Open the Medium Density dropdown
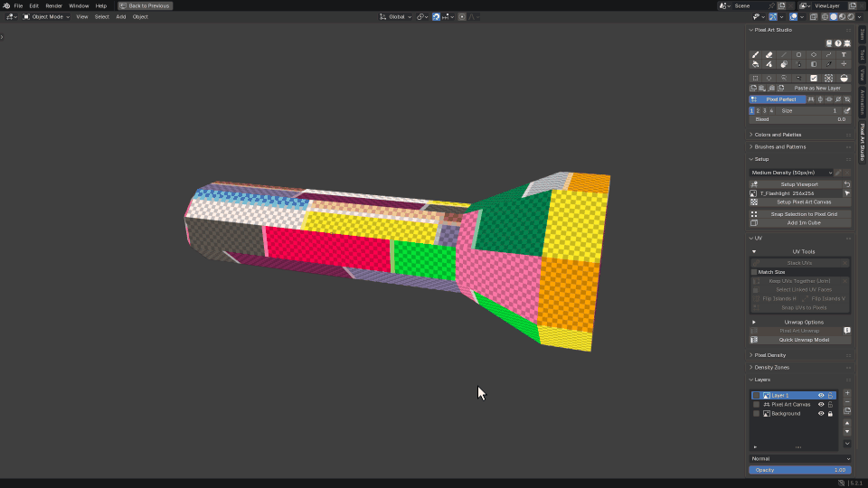Viewport: 868px width, 488px height. [x=791, y=173]
